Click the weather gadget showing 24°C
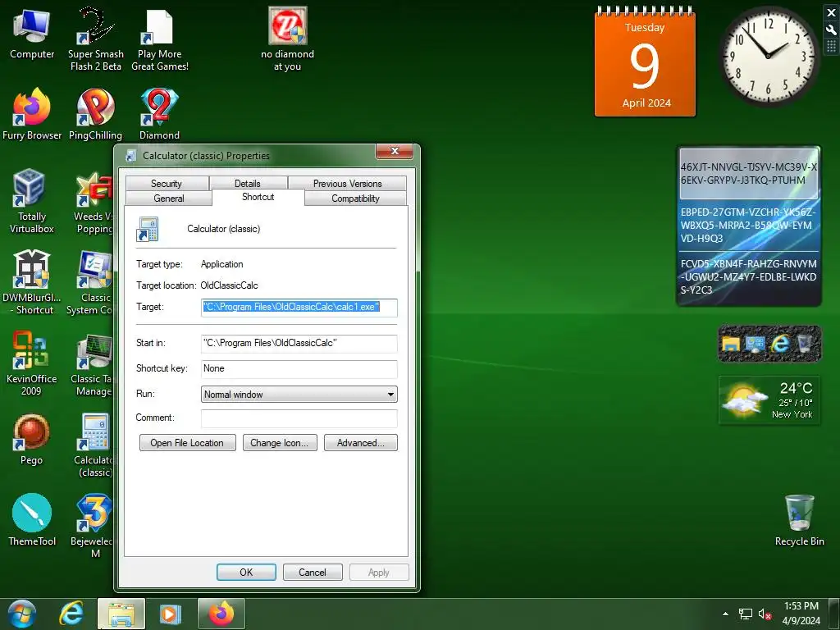The width and height of the screenshot is (840, 630). click(x=769, y=400)
